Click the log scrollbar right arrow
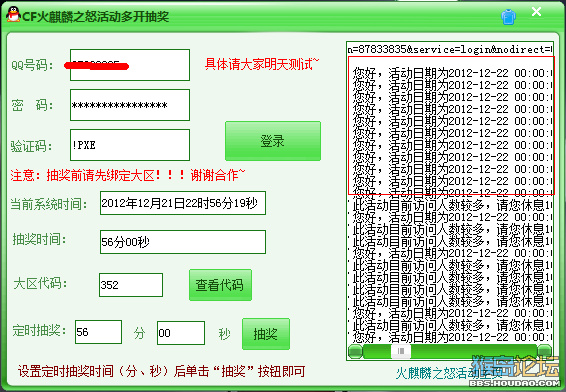566x392 pixels. 544,351
